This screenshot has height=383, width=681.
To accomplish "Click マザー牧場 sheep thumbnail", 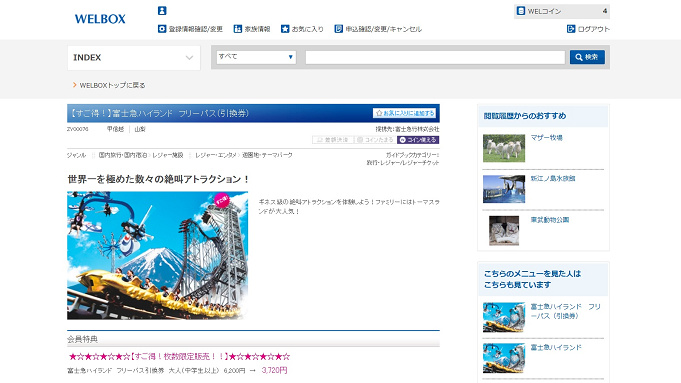I will [x=504, y=148].
